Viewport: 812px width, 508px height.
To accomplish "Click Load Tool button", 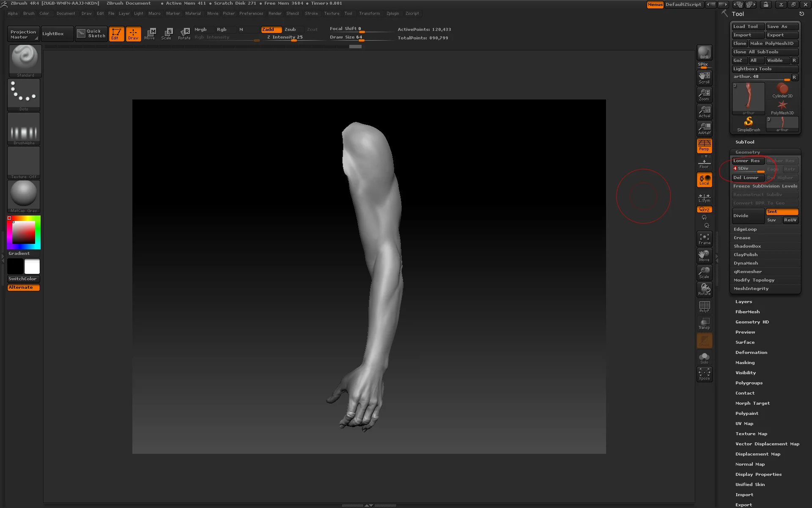I will (748, 27).
